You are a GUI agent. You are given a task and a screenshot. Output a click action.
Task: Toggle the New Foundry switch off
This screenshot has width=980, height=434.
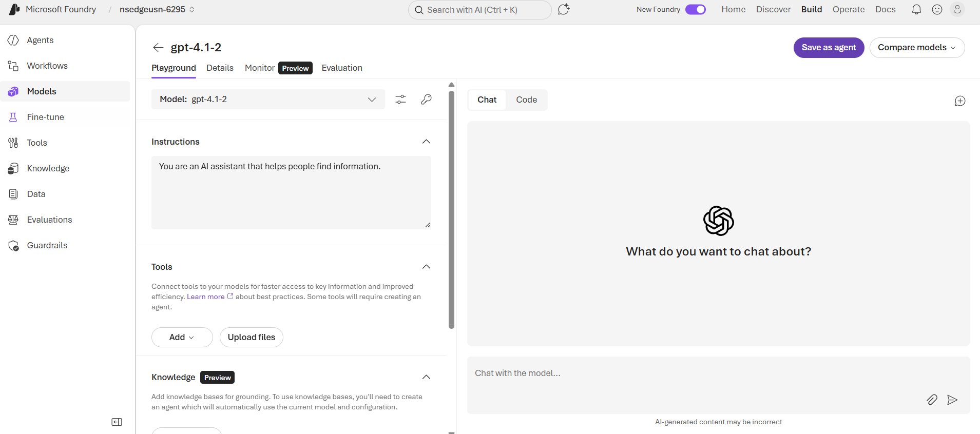(x=696, y=9)
